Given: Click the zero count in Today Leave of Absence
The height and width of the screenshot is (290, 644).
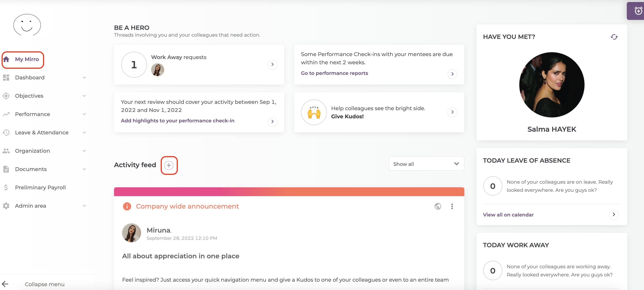Looking at the screenshot, I should click(x=492, y=186).
